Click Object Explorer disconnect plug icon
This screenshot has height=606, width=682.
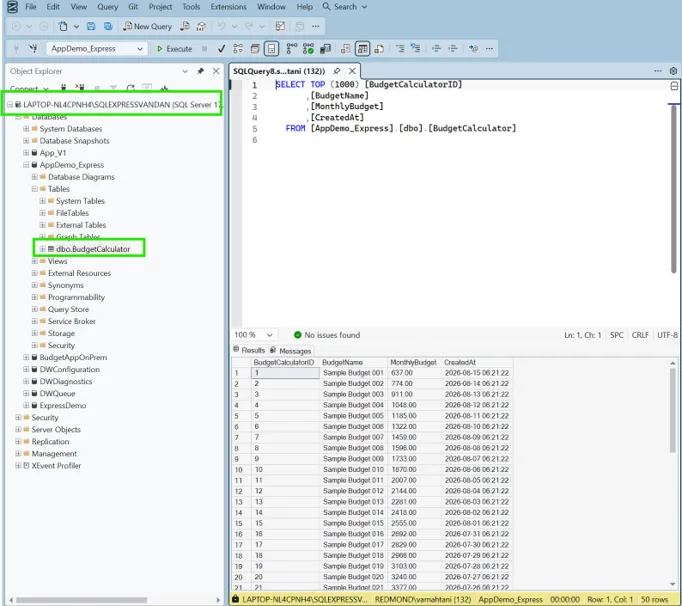point(80,88)
